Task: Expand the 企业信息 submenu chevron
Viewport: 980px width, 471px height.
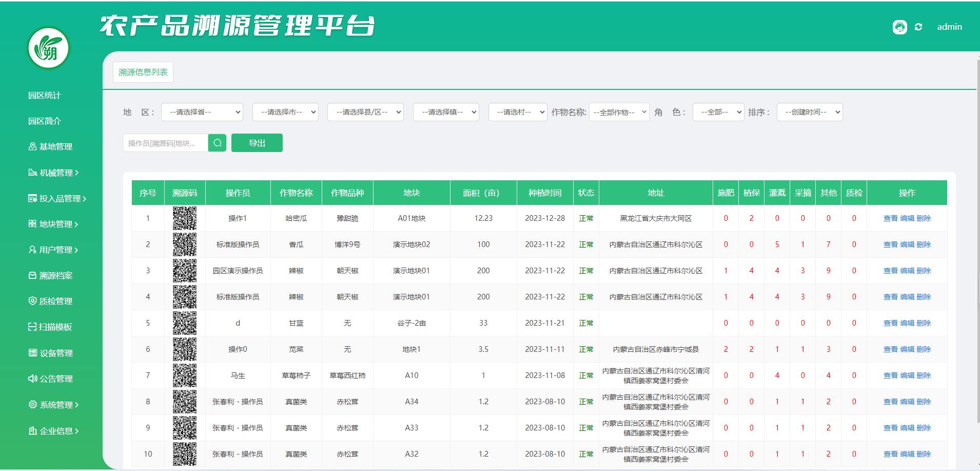Action: (x=76, y=431)
